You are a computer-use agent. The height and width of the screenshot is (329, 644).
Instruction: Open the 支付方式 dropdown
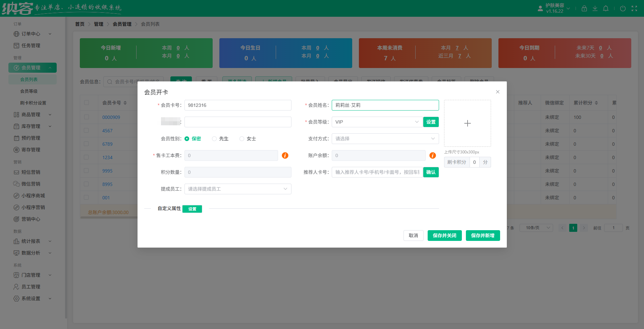coord(385,138)
